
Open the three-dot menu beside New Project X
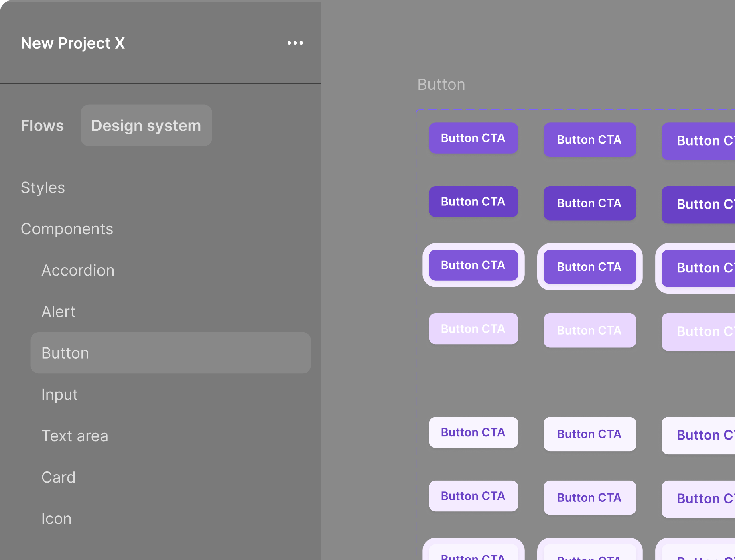[295, 43]
